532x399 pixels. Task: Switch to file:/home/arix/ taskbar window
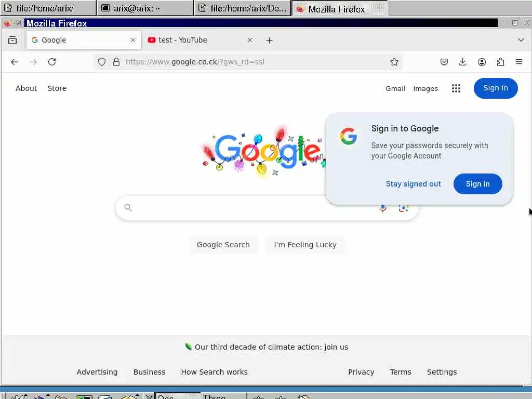pos(48,8)
